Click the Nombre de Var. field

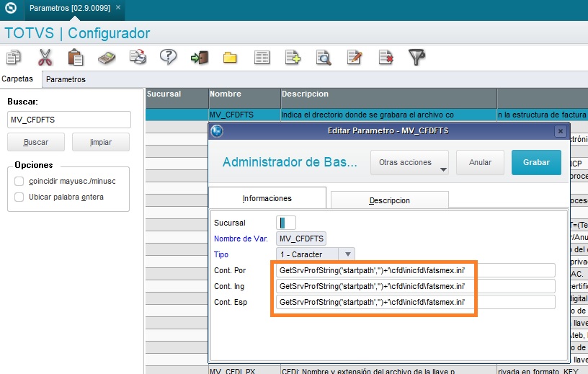coord(301,239)
